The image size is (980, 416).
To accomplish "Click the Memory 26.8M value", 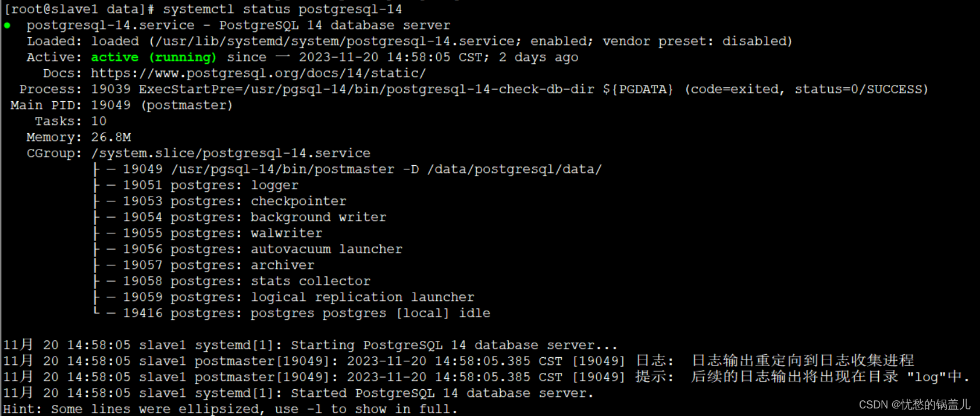I will click(x=111, y=137).
